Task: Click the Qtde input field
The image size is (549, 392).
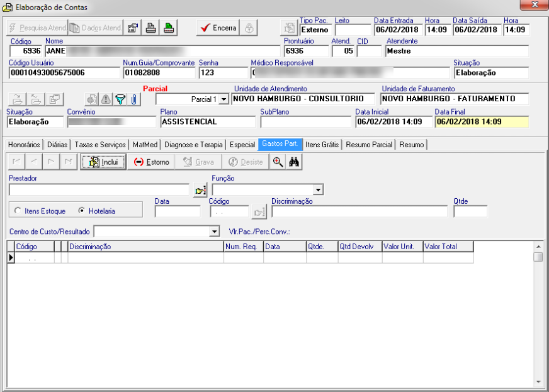Action: point(470,212)
